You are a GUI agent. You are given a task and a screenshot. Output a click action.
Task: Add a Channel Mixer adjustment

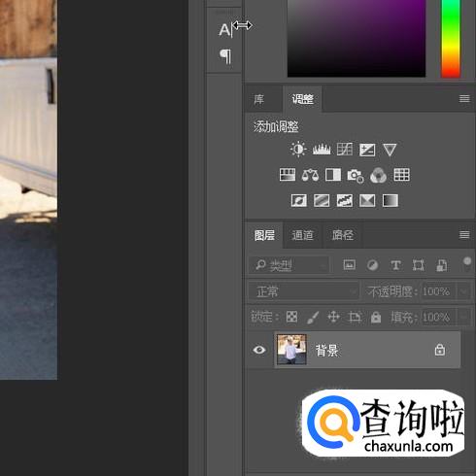(378, 175)
